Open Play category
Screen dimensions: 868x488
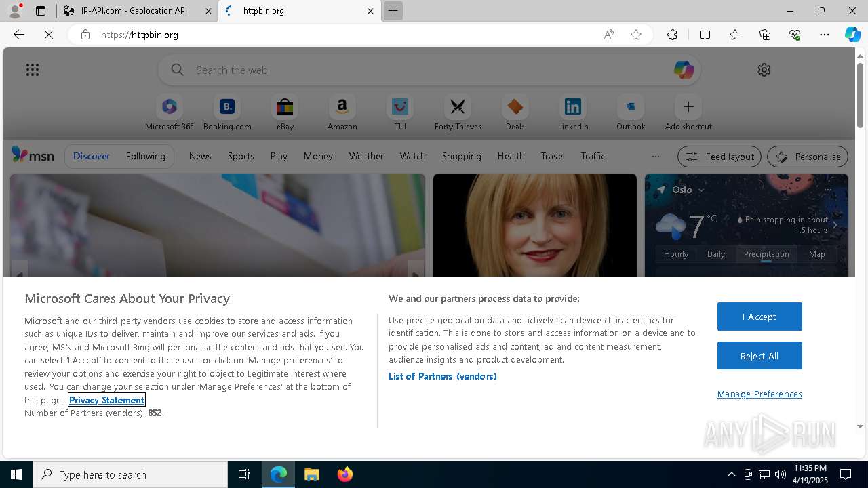coord(279,156)
